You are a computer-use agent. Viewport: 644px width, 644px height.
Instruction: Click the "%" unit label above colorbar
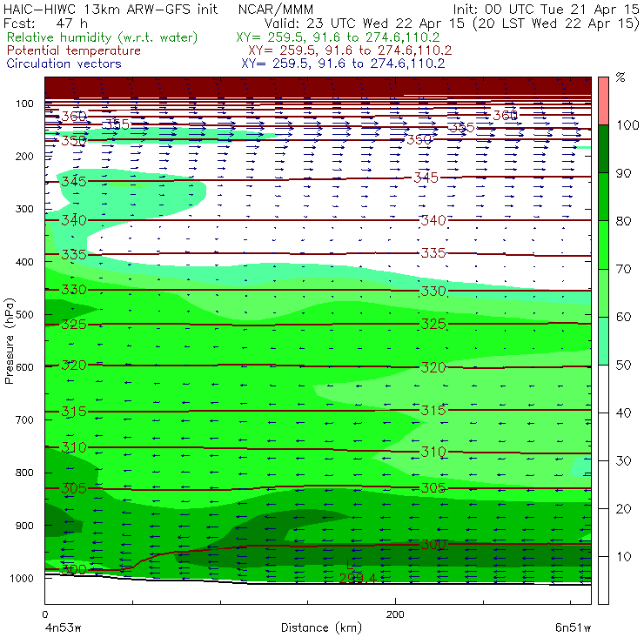[621, 77]
